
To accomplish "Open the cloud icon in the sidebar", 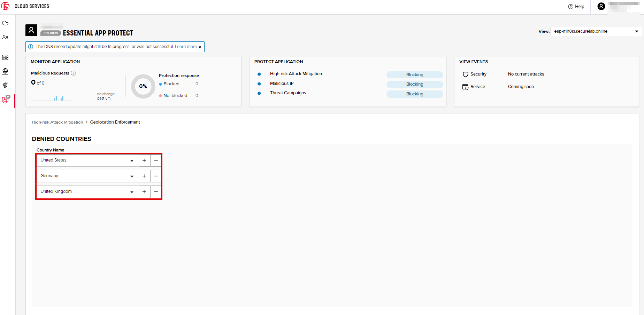I will click(x=5, y=23).
